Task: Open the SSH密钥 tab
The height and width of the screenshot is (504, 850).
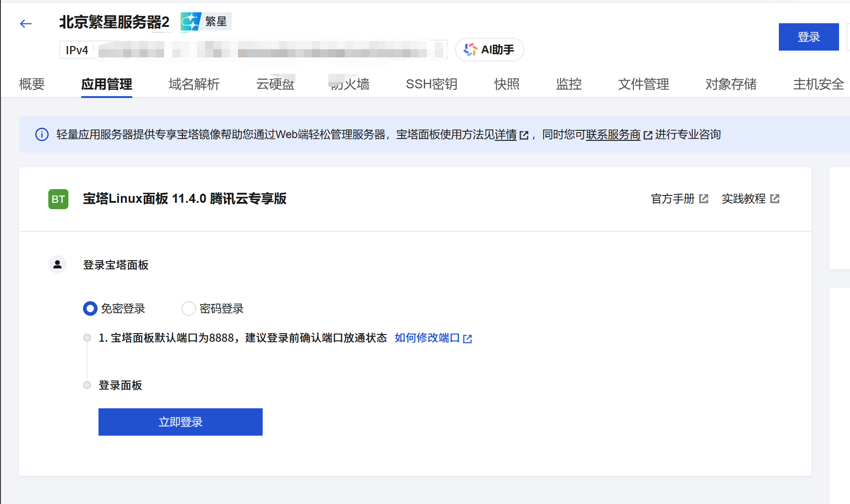Action: click(x=431, y=84)
